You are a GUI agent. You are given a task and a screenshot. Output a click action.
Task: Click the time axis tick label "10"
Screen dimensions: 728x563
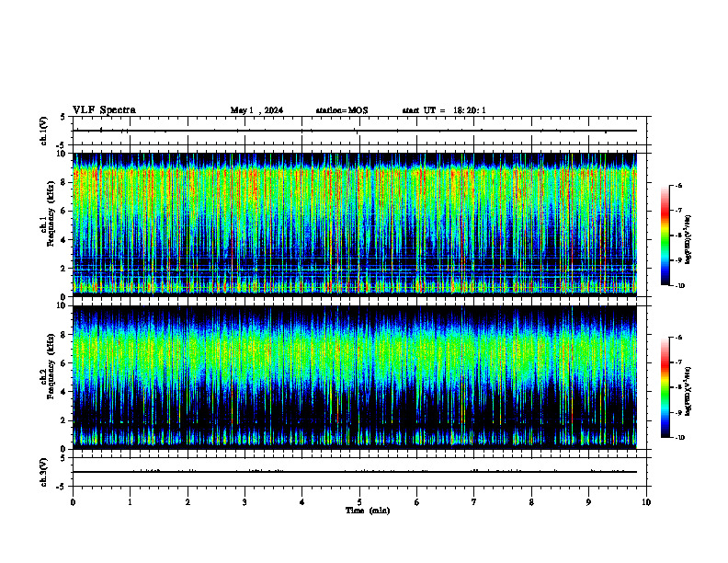pyautogui.click(x=646, y=502)
